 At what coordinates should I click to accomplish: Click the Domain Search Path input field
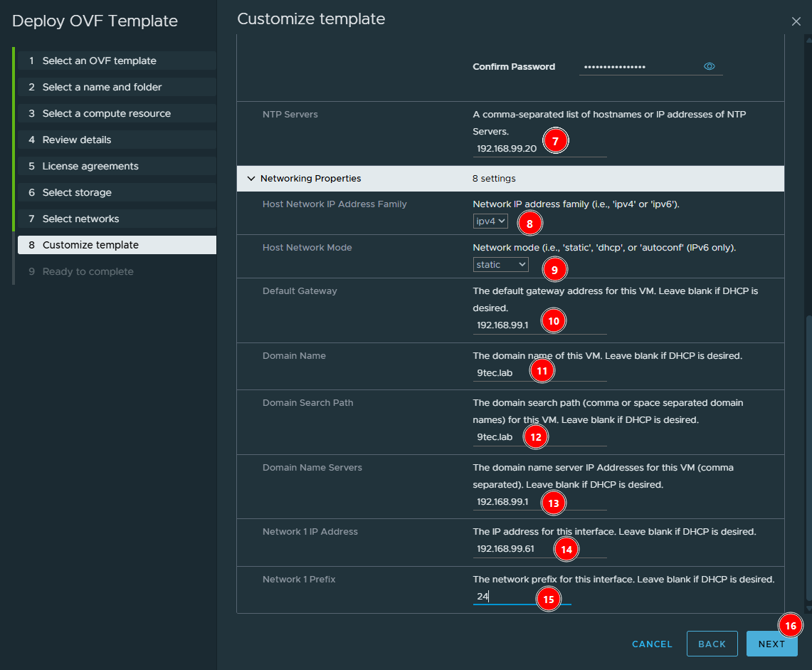pyautogui.click(x=539, y=437)
